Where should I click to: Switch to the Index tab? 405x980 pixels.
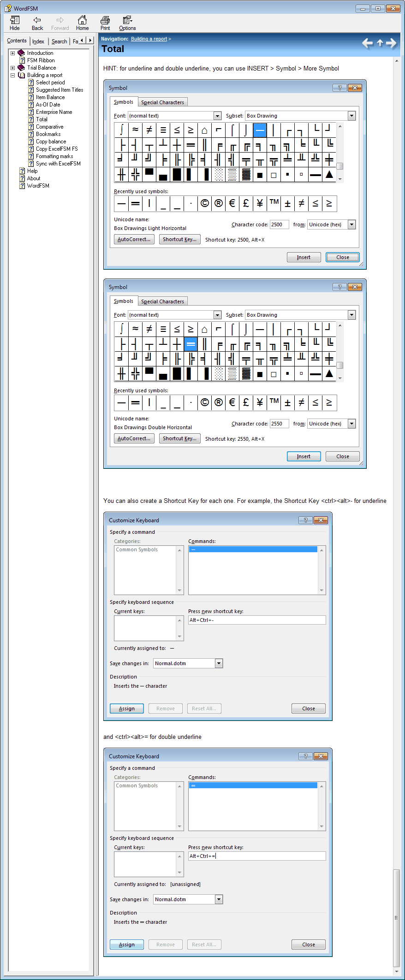(38, 41)
